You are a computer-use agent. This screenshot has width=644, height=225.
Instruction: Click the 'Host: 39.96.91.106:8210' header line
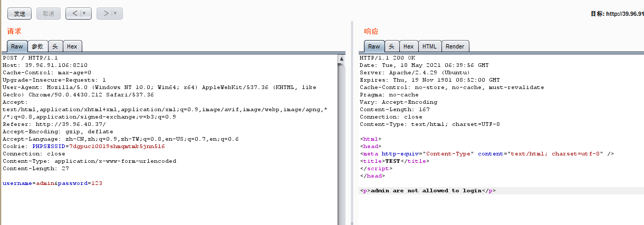[45, 65]
